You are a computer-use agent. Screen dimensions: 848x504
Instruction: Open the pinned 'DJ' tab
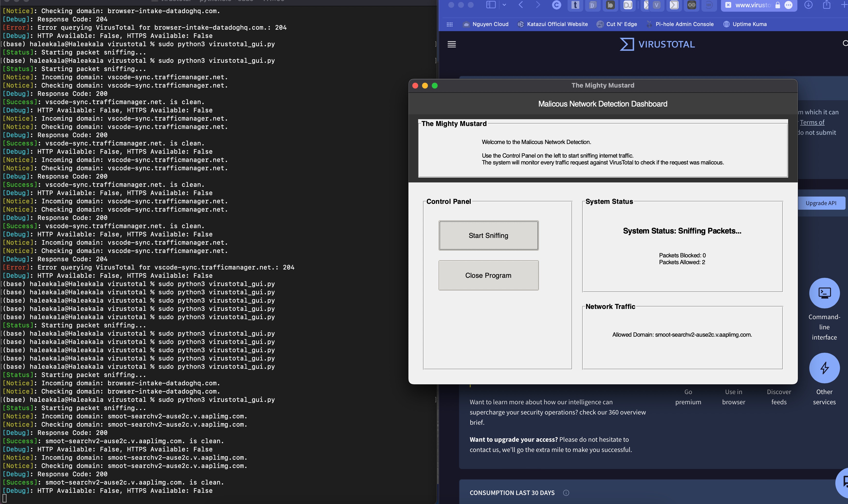coord(627,5)
